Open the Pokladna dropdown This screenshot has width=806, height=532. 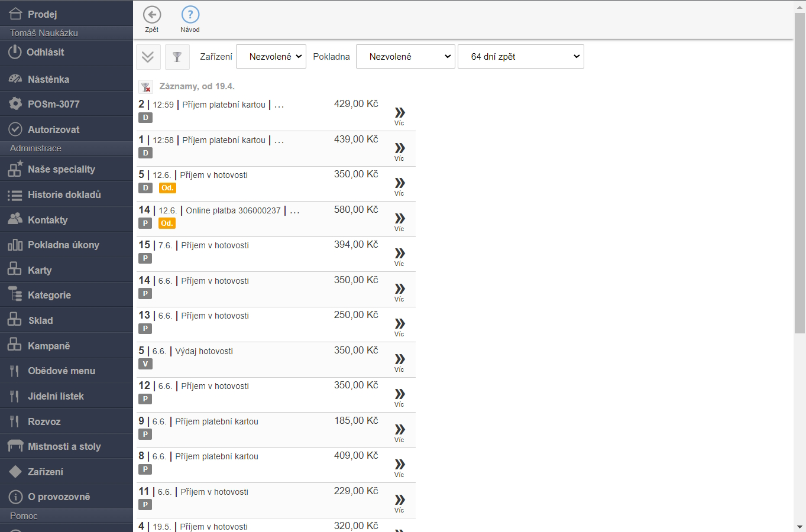tap(405, 57)
